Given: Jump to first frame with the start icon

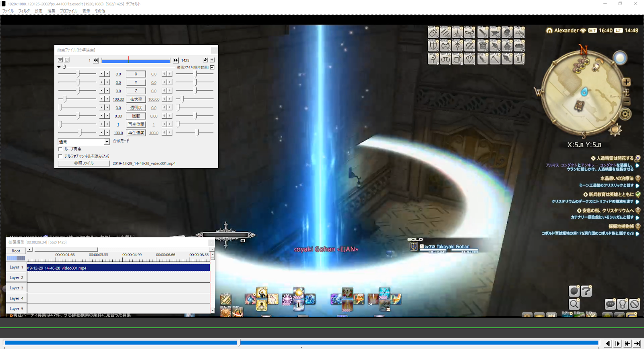Looking at the screenshot, I should (x=627, y=343).
